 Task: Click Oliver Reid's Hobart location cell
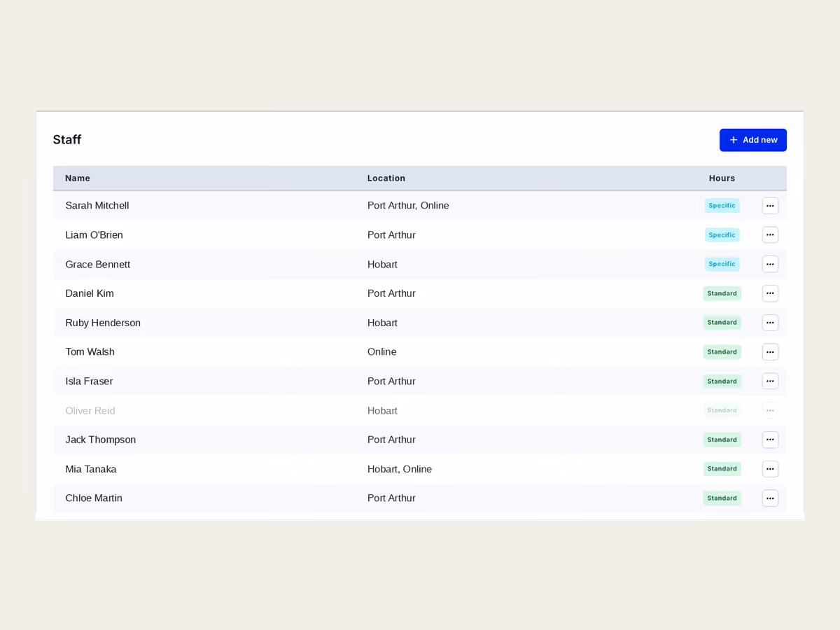tap(382, 411)
